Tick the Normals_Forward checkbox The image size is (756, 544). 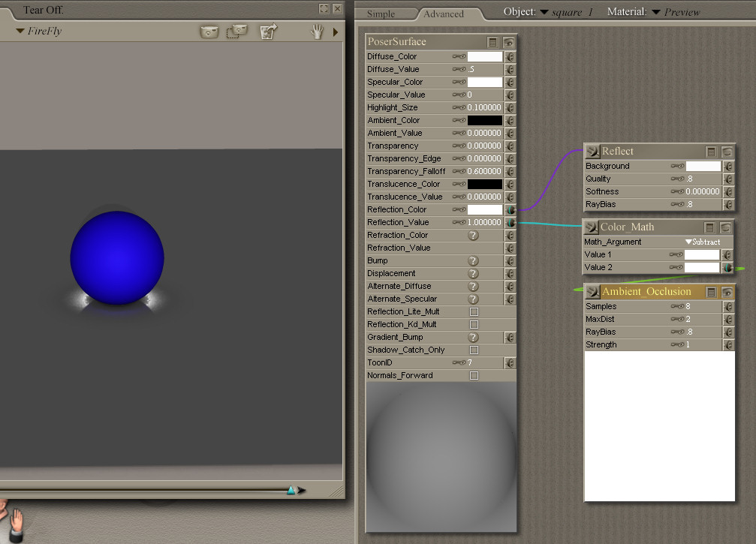(474, 376)
